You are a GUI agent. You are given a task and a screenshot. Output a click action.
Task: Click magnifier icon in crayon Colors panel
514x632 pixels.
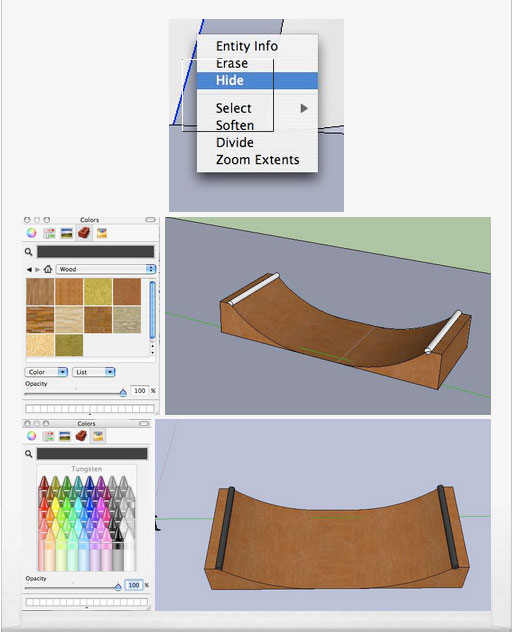28,454
